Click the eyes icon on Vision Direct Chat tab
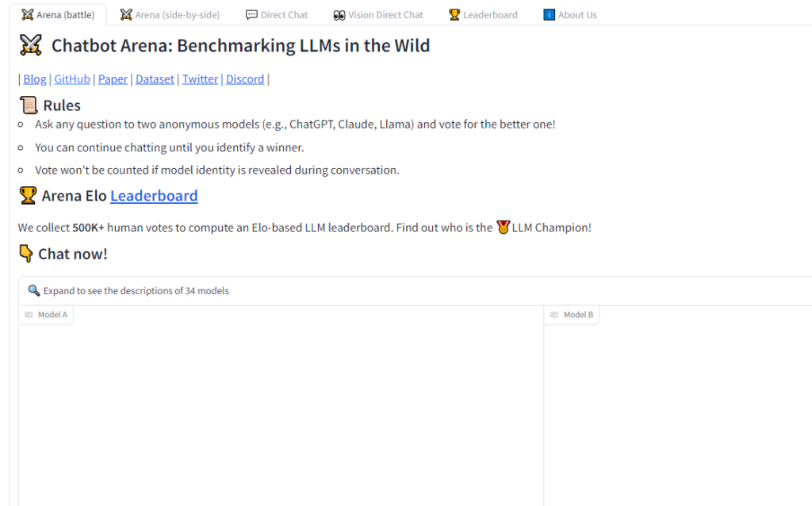 [x=339, y=15]
